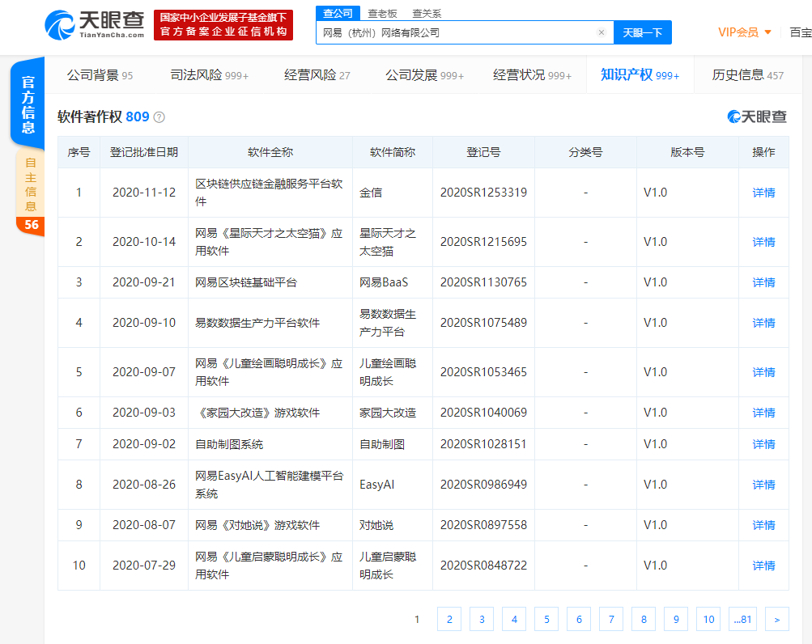Click software name 《家园大改造》游戏软件

[x=257, y=413]
